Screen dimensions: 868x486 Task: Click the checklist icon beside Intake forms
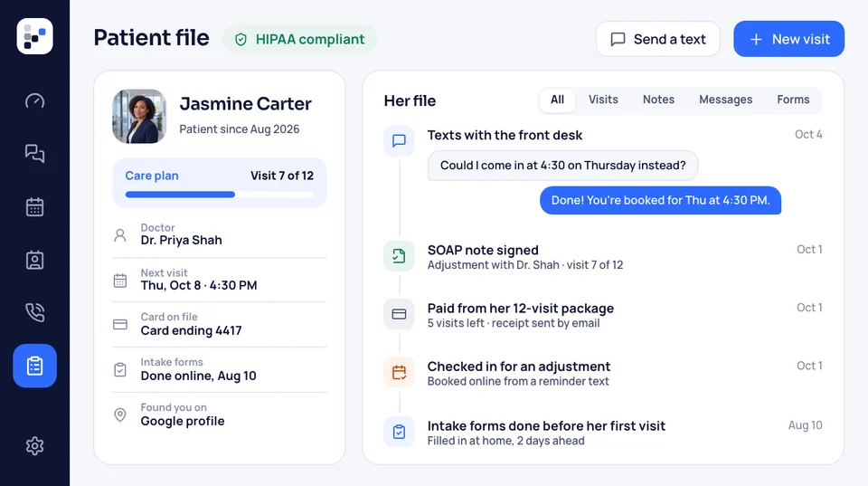(120, 369)
